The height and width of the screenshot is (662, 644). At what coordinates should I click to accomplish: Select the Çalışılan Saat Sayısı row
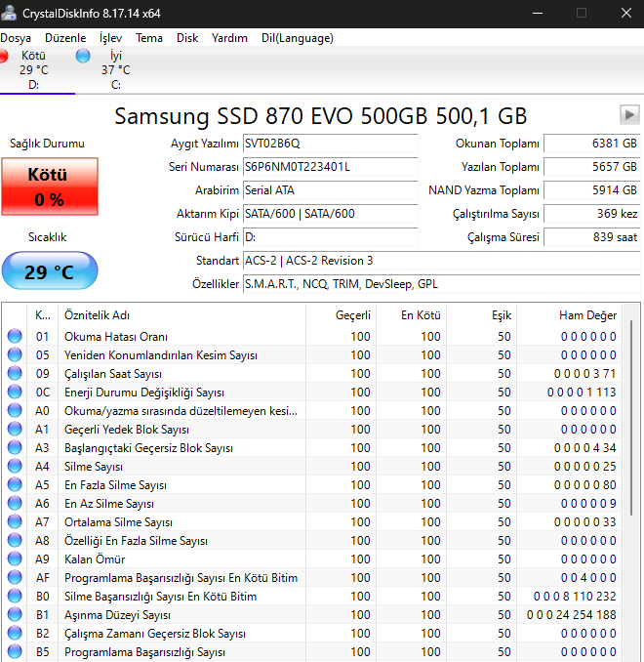312,374
